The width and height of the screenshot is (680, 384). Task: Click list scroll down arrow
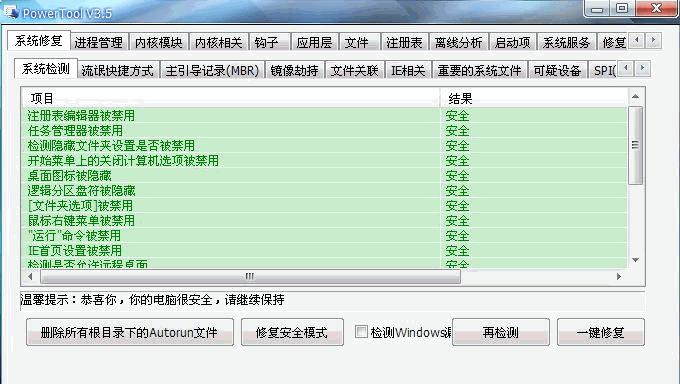[635, 260]
